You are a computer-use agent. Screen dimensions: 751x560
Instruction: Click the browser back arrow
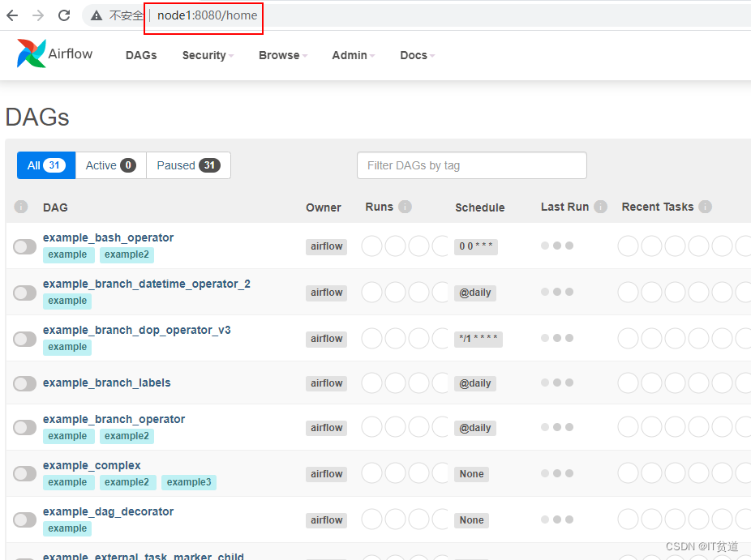[12, 15]
